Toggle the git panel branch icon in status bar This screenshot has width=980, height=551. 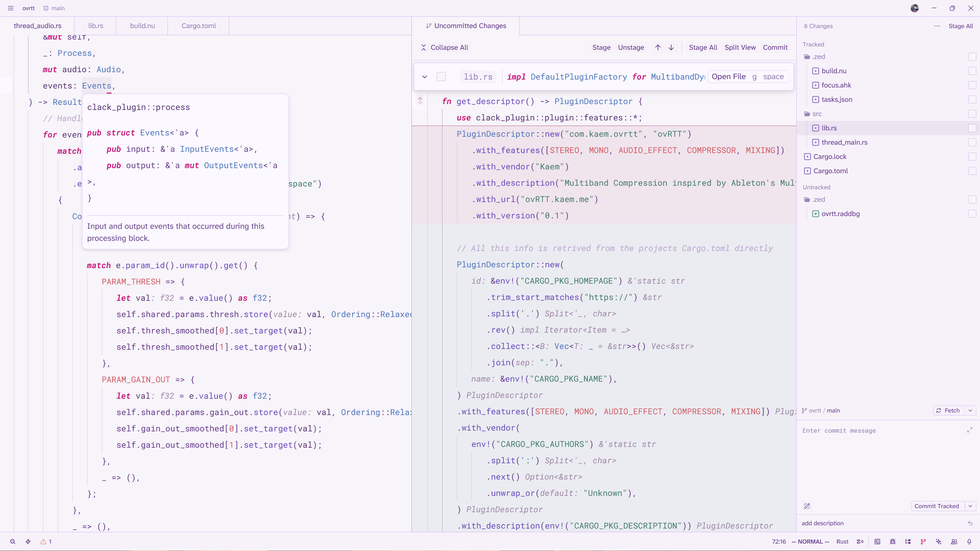tap(923, 542)
